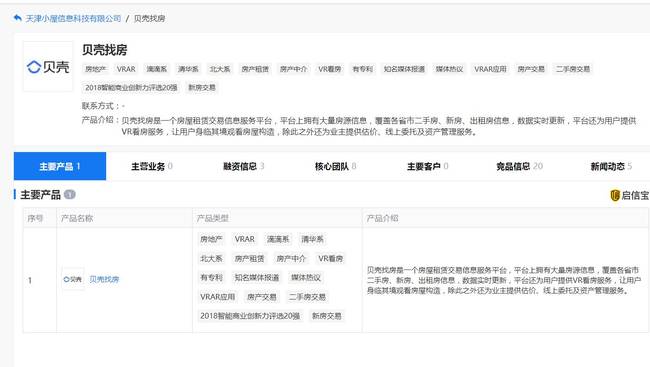
Task: Select the 北大系 tag in the header
Action: [x=220, y=69]
